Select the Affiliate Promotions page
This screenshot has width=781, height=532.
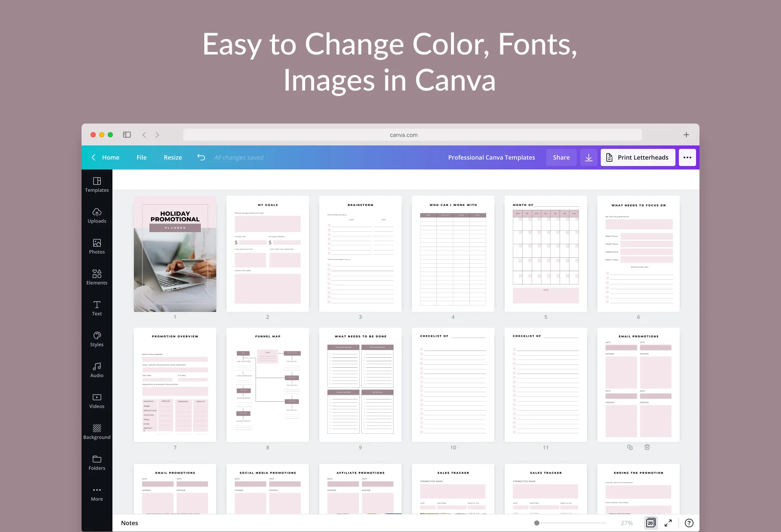click(x=360, y=489)
